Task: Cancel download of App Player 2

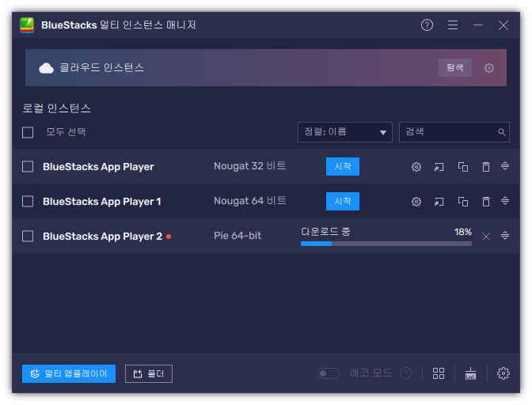Action: [486, 237]
